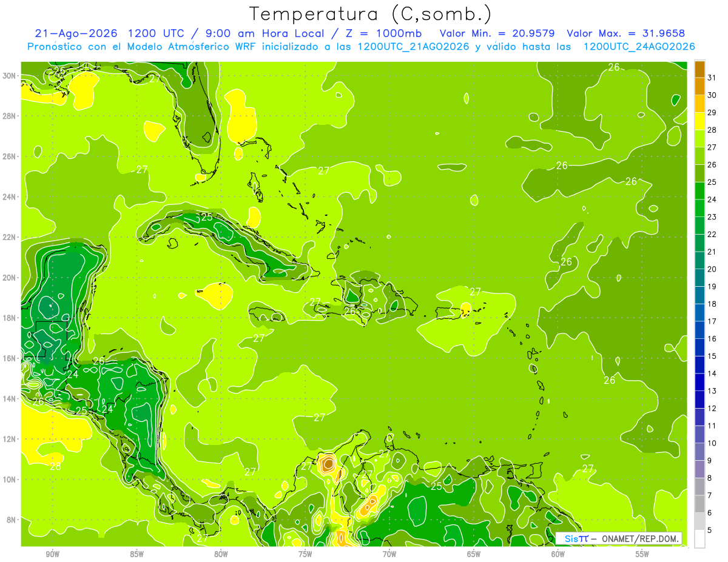This screenshot has width=728, height=562.
Task: Click the longitude label "70W"
Action: point(389,554)
